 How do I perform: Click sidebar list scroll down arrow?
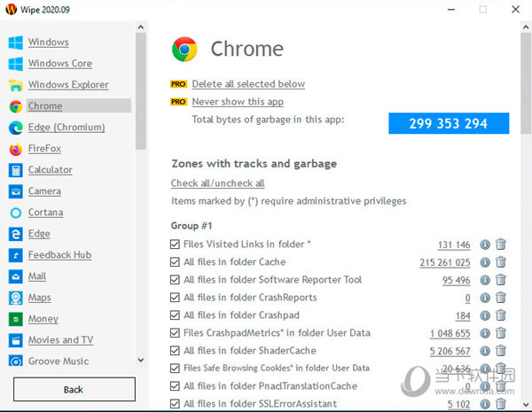coord(141,360)
